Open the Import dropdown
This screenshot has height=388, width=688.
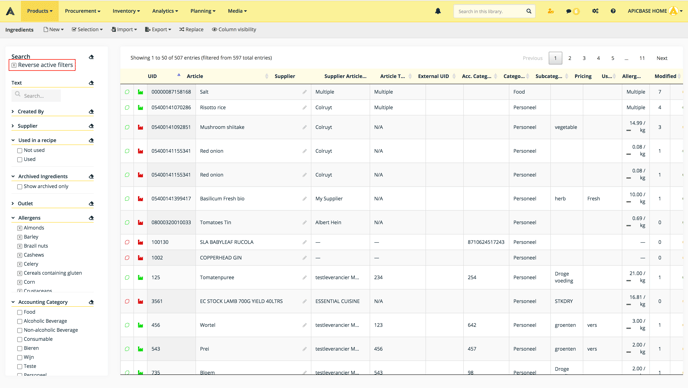pyautogui.click(x=124, y=29)
